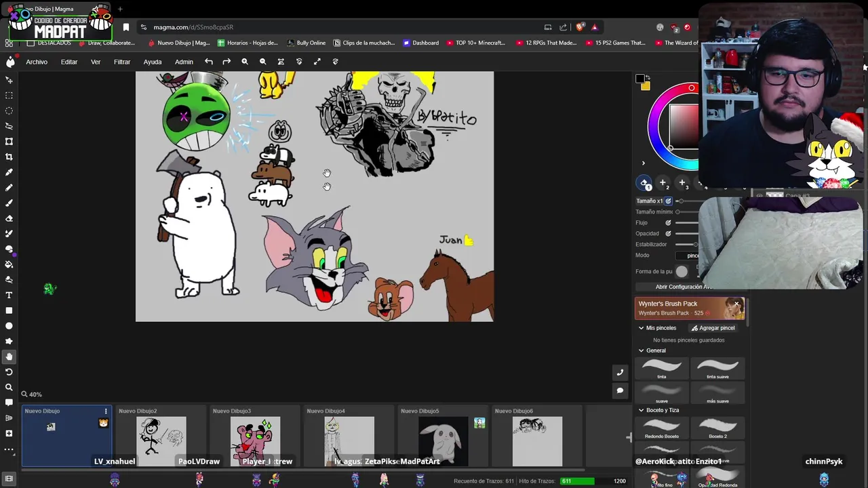This screenshot has height=488, width=868.
Task: Collapse the Boceto y Tiza section
Action: click(641, 410)
